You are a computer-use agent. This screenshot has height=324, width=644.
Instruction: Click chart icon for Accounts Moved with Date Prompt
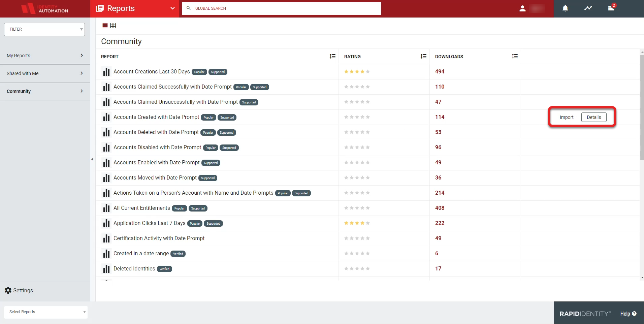pyautogui.click(x=106, y=178)
